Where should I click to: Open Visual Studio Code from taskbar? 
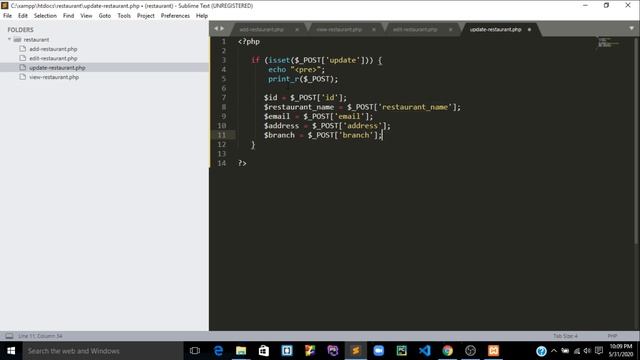[424, 351]
